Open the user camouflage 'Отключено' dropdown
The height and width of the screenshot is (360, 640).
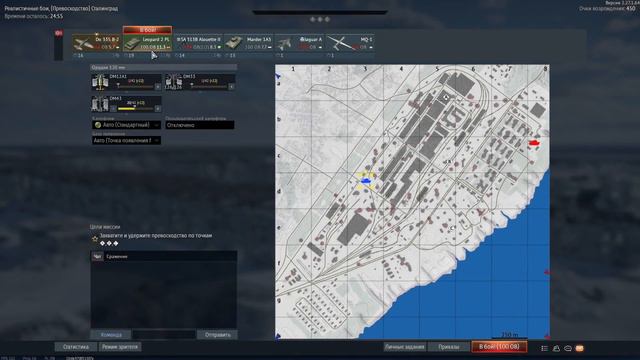pyautogui.click(x=200, y=125)
